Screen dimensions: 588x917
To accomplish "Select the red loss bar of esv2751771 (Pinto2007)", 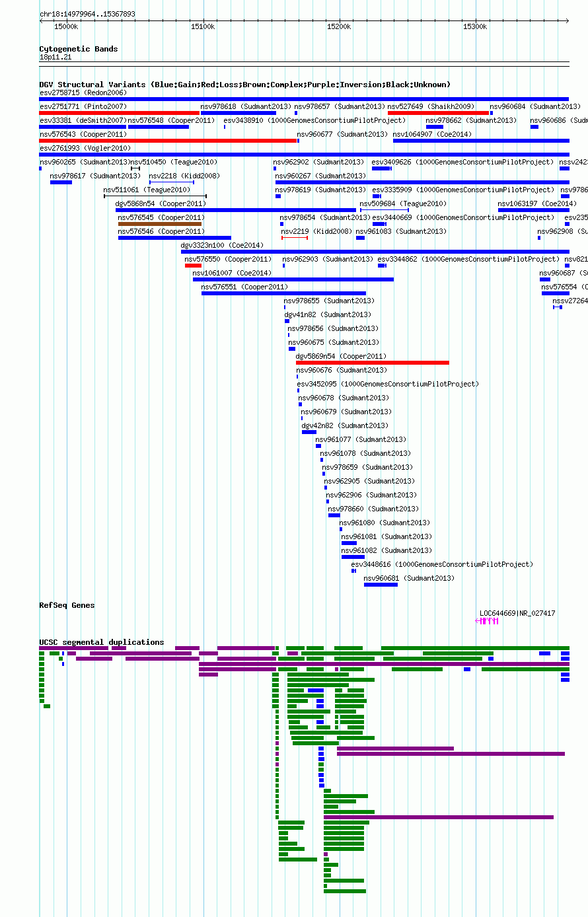I will coord(119,113).
